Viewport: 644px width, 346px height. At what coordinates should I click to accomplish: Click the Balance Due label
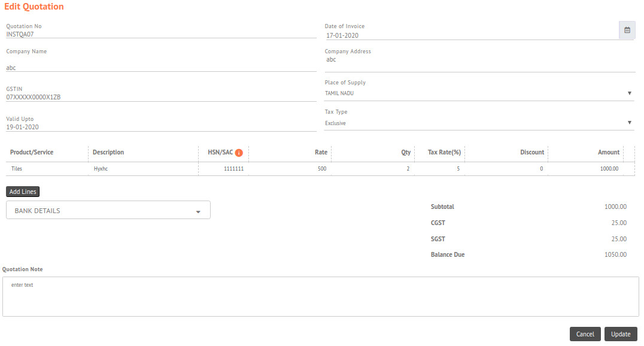pos(448,255)
